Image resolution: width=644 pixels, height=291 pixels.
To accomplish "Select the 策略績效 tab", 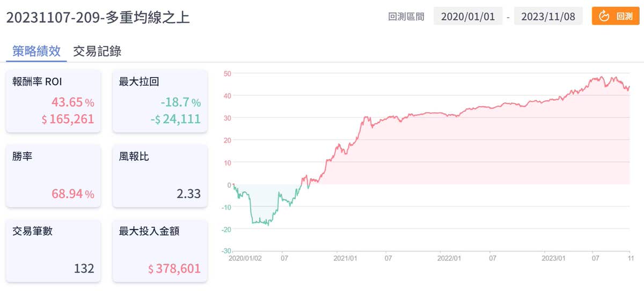I will tap(36, 51).
